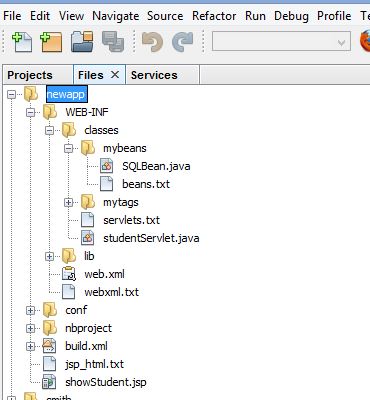Open the Profile menu
The image size is (370, 400).
click(x=334, y=16)
